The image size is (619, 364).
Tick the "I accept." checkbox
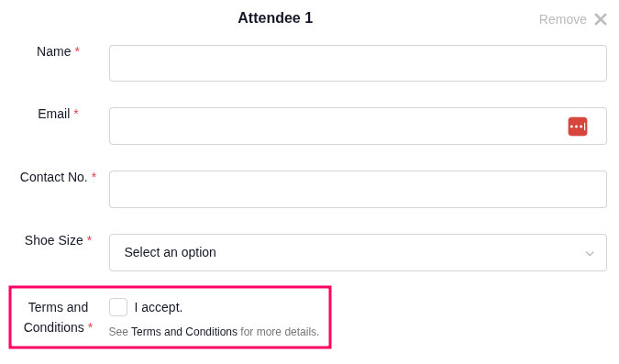point(118,307)
